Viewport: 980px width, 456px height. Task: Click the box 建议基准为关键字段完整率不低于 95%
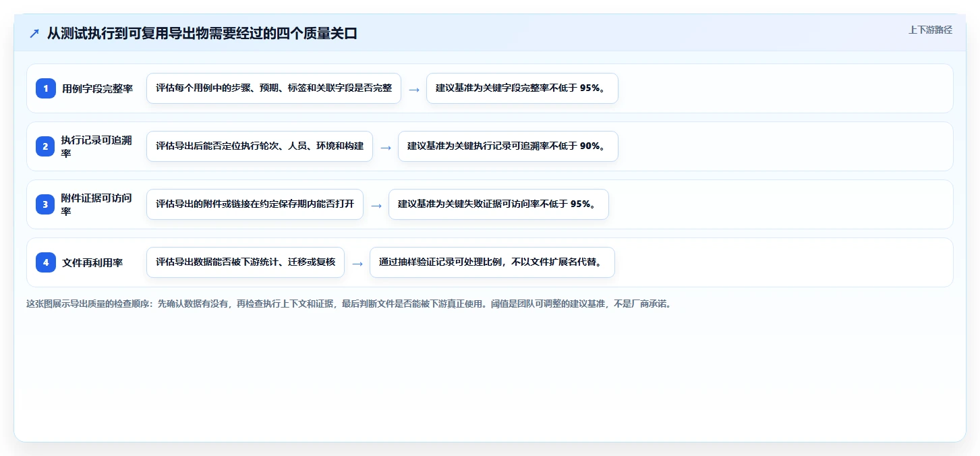pos(522,88)
